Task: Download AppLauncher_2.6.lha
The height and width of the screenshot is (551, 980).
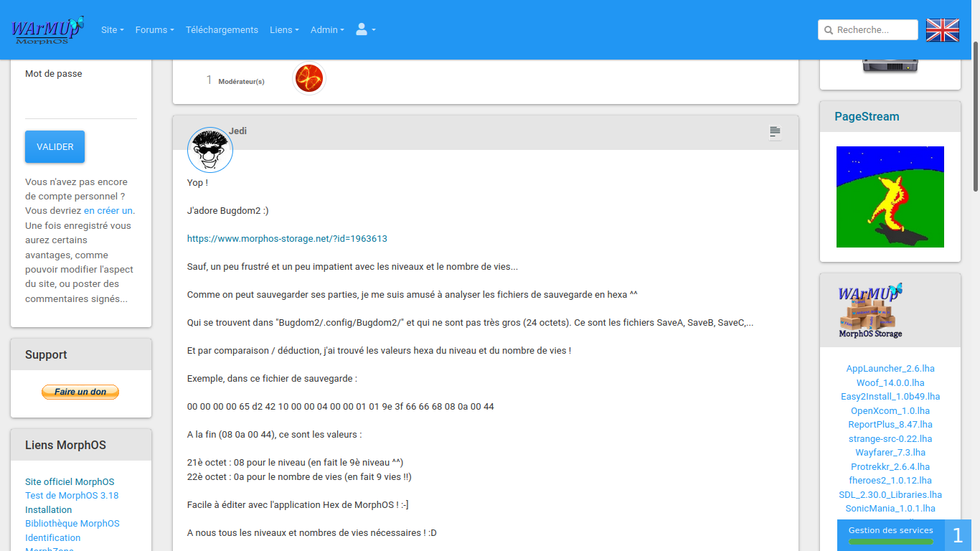Action: [890, 369]
